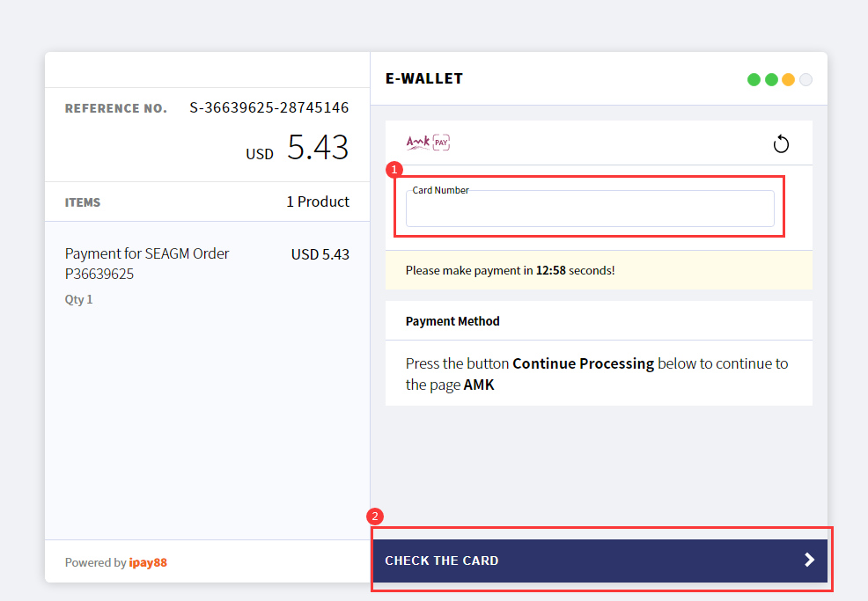Open the ipay88 link in footer

pyautogui.click(x=148, y=562)
